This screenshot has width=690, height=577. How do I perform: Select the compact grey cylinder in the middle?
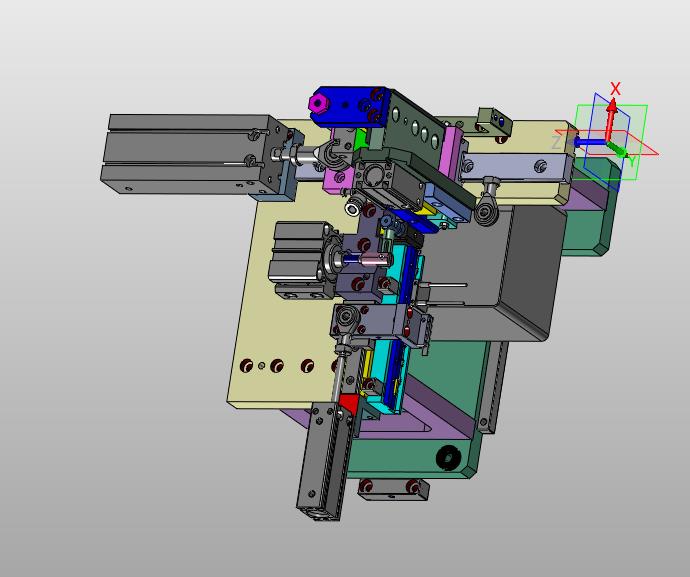click(304, 259)
